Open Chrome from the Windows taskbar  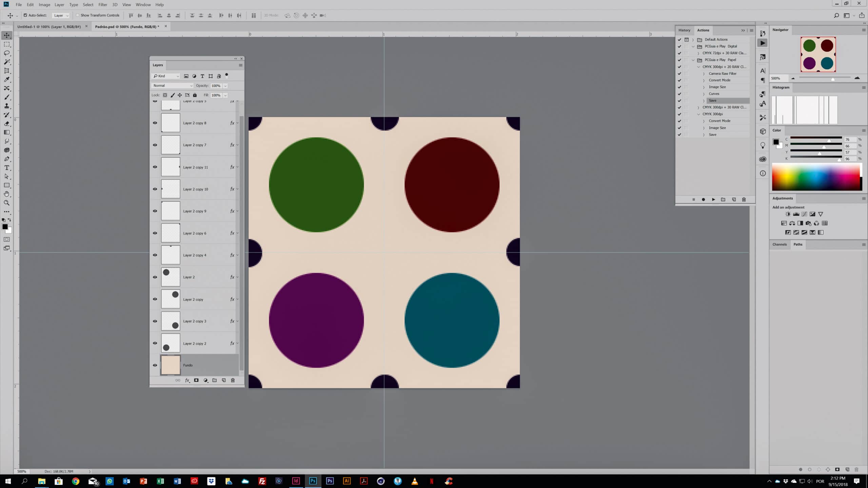click(x=76, y=481)
